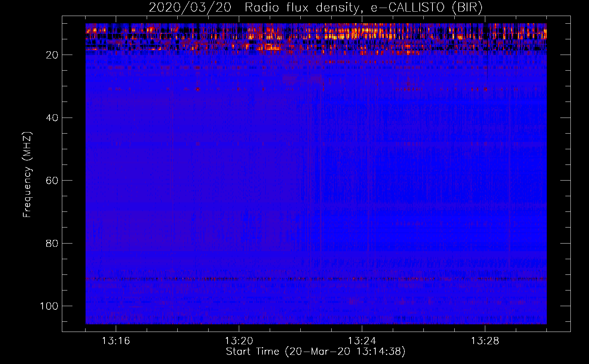Click the 20 MHz frequency tick label
Screen dimensions: 589x364
click(52, 55)
